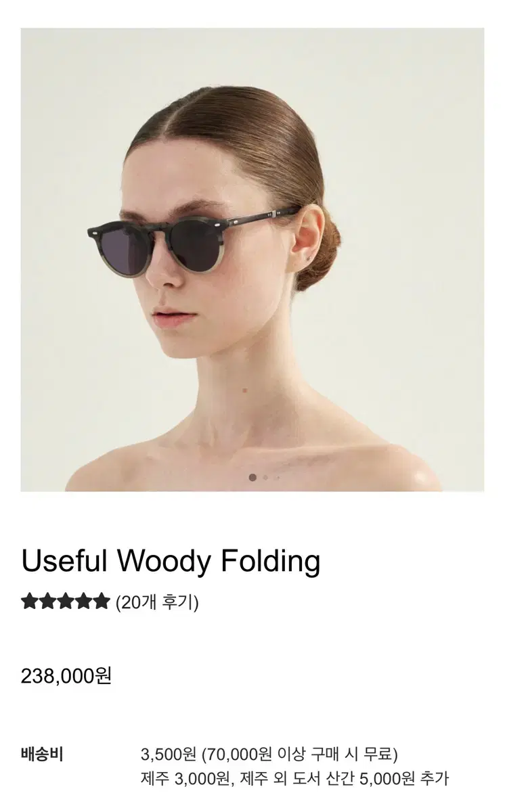505x812 pixels.
Task: Click the 3,500원 shipping cost line
Action: (x=269, y=754)
